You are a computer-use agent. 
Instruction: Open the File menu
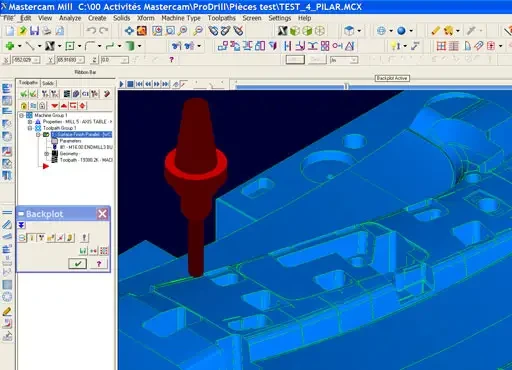8,18
